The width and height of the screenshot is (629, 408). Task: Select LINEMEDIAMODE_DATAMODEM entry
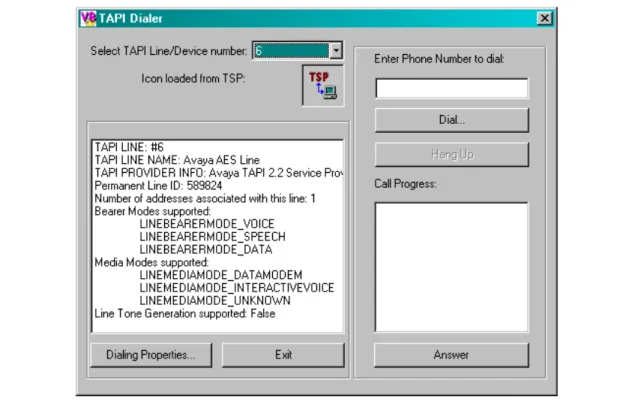(x=221, y=275)
